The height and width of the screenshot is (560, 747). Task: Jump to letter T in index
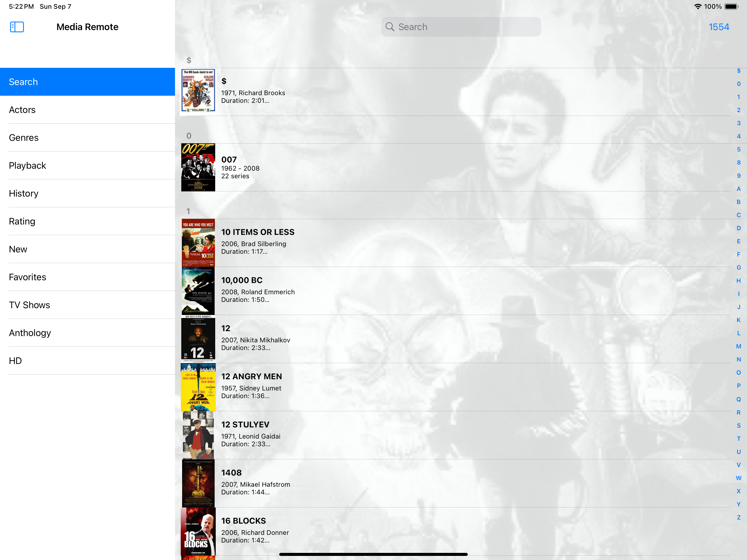739,439
